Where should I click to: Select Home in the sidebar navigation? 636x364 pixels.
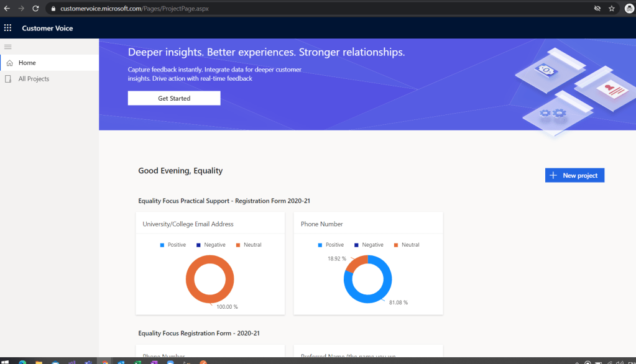pos(27,63)
